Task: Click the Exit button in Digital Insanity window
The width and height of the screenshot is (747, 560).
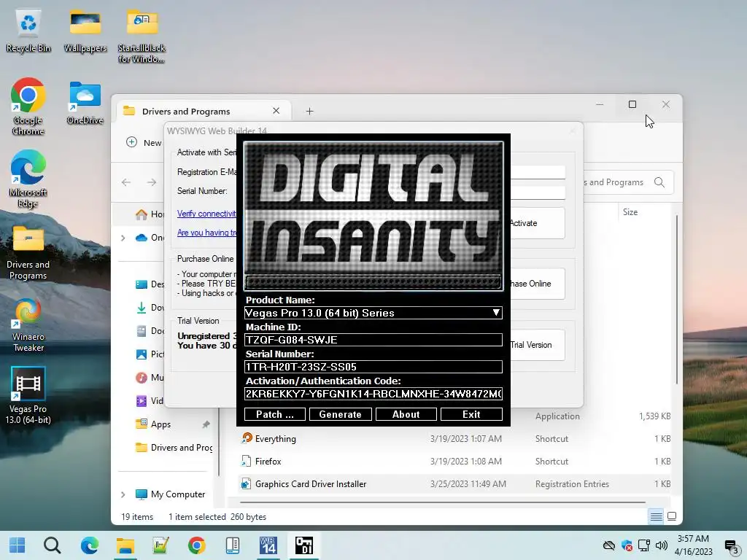Action: [x=471, y=414]
